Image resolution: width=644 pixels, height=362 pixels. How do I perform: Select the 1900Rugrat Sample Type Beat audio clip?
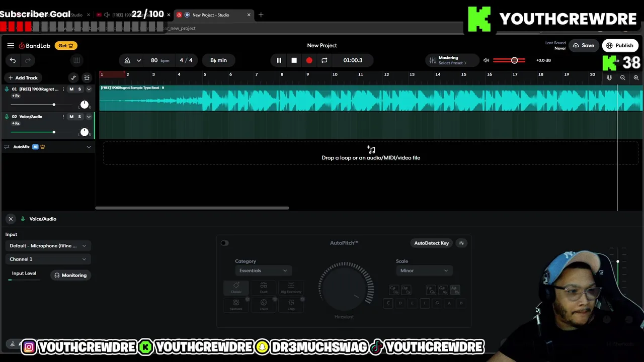pyautogui.click(x=371, y=99)
